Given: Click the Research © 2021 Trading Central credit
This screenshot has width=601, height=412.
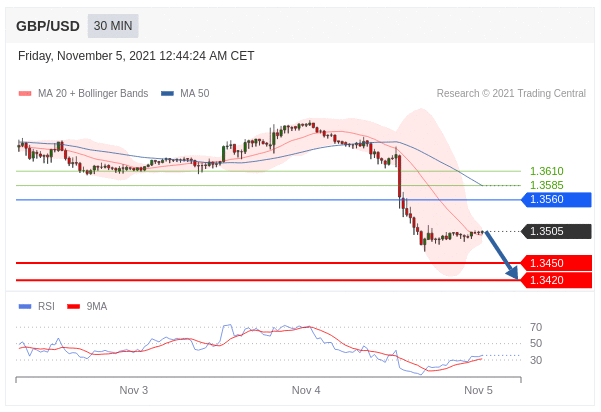Looking at the screenshot, I should tap(511, 94).
